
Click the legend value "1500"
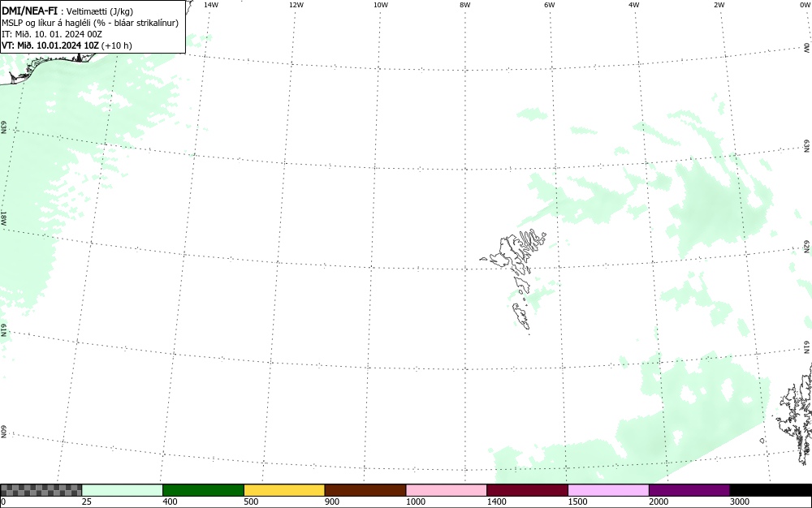point(577,502)
